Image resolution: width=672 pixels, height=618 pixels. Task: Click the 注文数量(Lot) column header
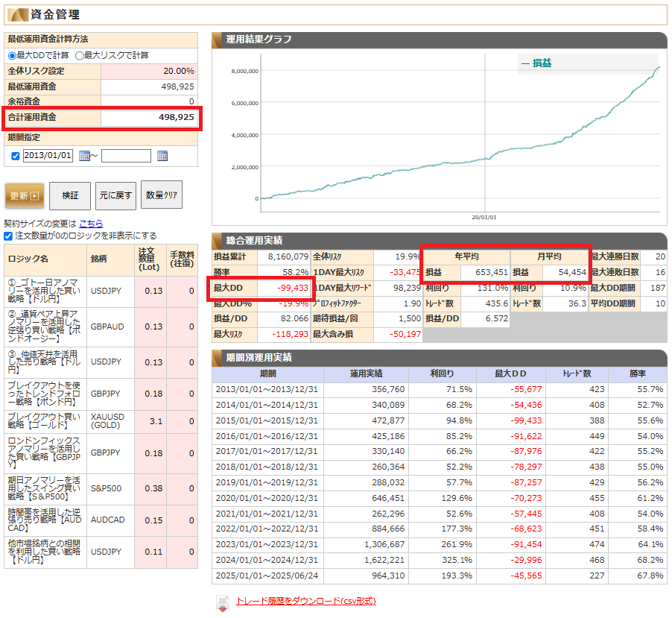coord(150,260)
